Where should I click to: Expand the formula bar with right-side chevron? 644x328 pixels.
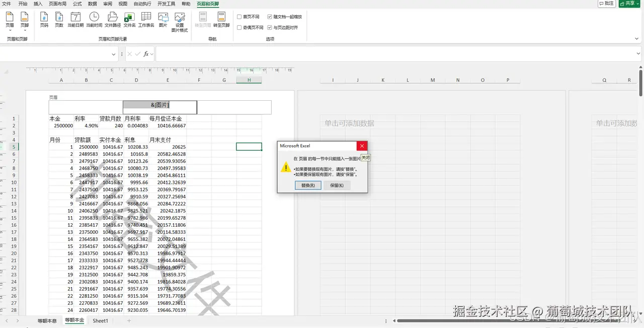(x=637, y=53)
